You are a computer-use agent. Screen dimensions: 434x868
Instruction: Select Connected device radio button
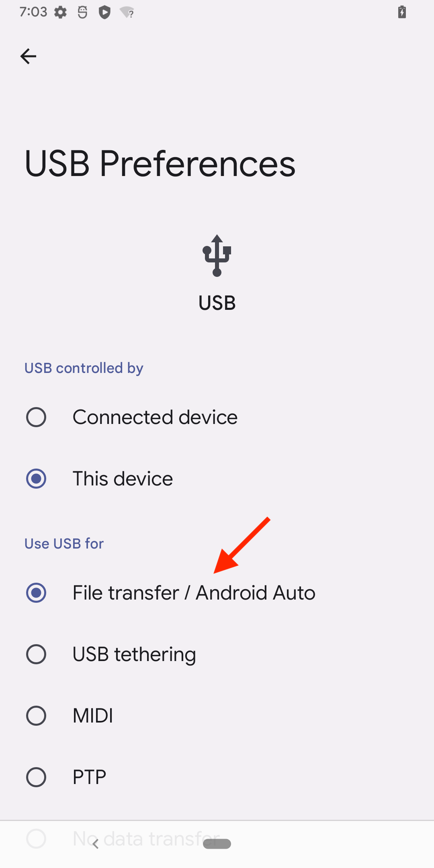pyautogui.click(x=36, y=417)
